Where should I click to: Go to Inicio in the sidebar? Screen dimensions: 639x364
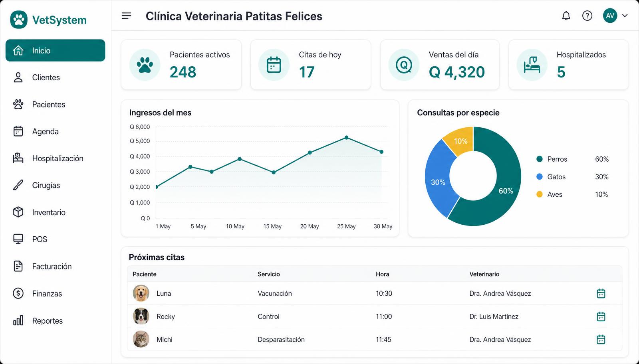[x=55, y=50]
